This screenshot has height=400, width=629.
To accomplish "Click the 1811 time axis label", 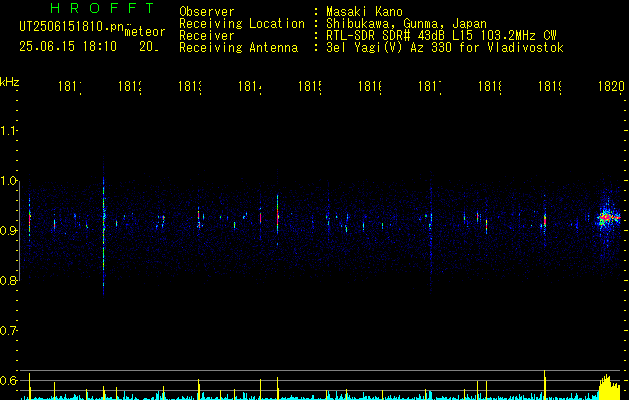I will pyautogui.click(x=70, y=86).
